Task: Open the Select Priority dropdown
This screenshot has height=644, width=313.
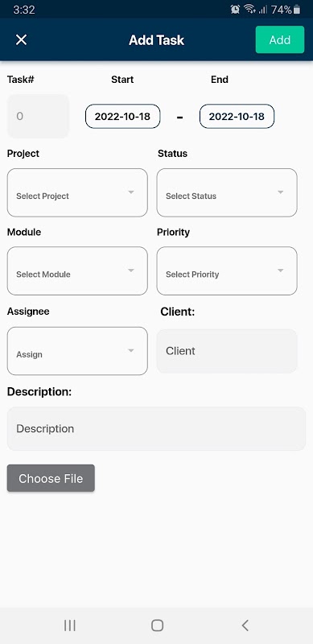Action: click(227, 271)
